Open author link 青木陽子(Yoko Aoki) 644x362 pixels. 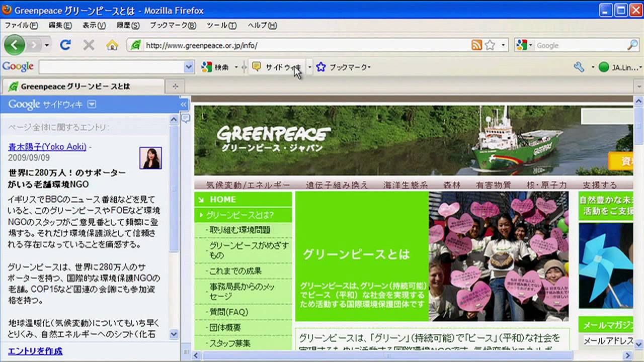click(x=47, y=147)
